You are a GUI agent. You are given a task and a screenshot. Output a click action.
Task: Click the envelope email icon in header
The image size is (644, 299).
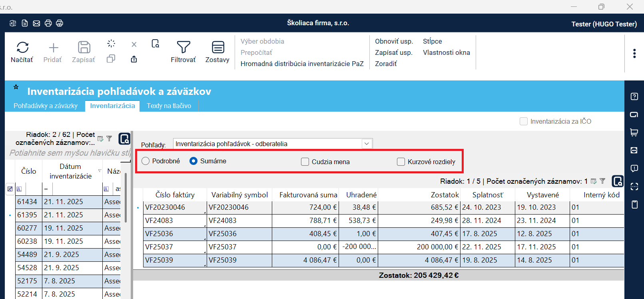[36, 23]
